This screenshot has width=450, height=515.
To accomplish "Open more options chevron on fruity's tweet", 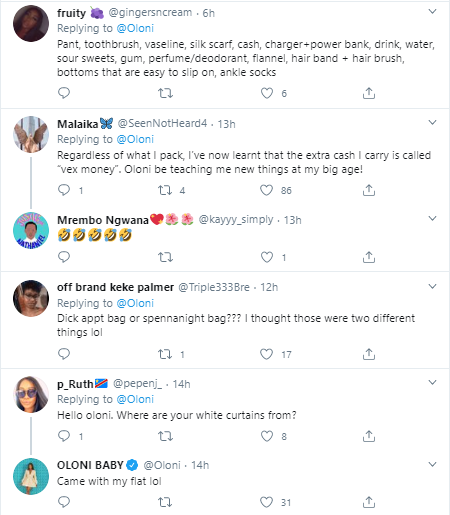I will [x=432, y=12].
